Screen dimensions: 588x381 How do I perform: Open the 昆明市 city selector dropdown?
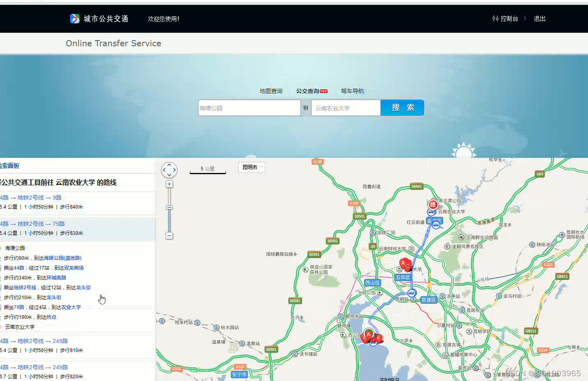tap(251, 167)
